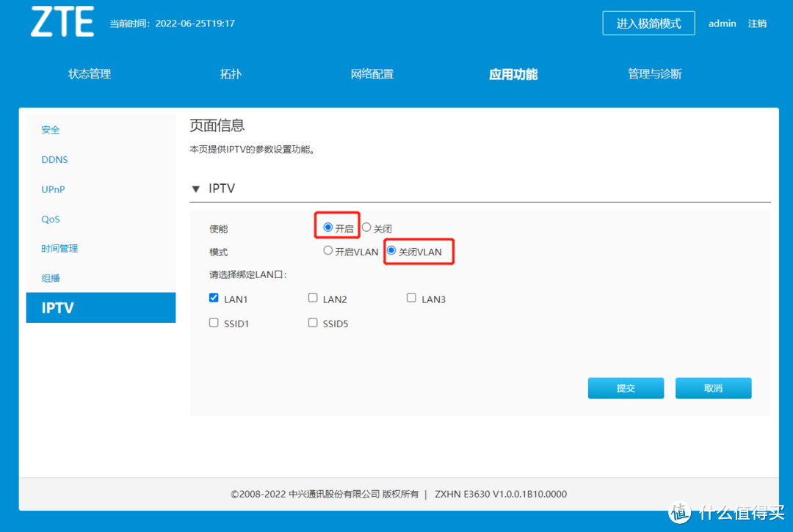Uncheck the LAN1 binding checkbox
Viewport: 793px width, 532px height.
tap(214, 297)
